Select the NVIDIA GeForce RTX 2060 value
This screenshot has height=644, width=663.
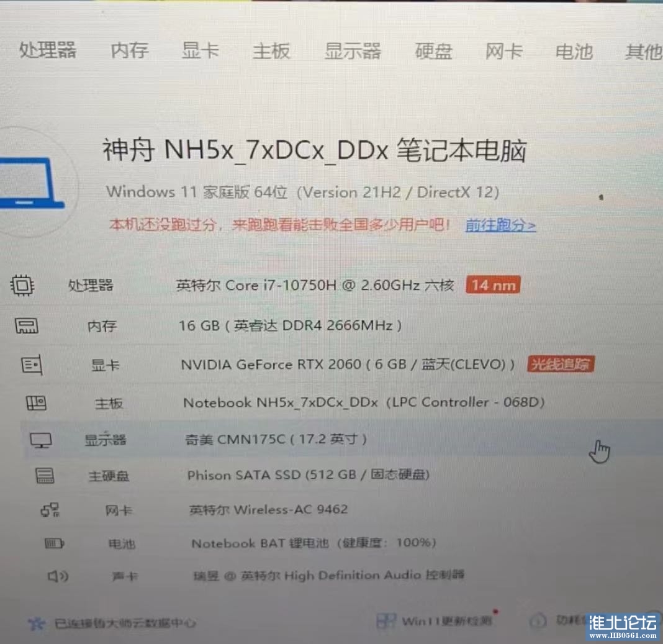click(x=348, y=365)
